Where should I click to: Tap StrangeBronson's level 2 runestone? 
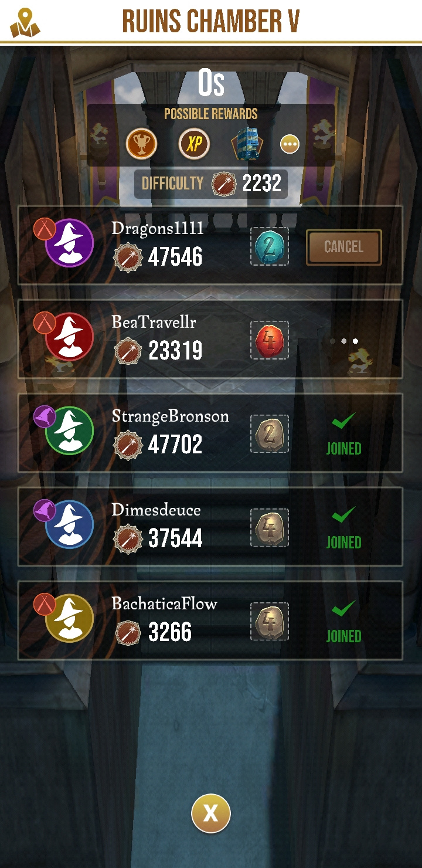270,435
